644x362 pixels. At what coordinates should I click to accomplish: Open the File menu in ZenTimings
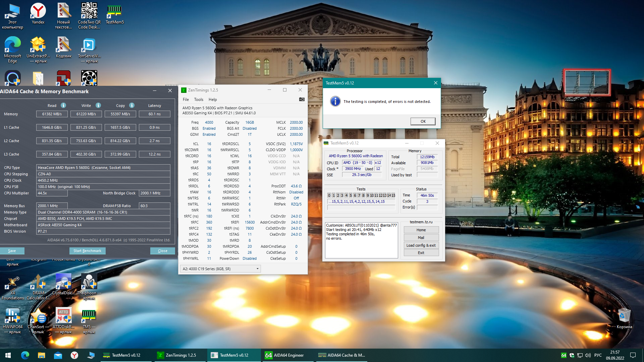click(x=185, y=100)
